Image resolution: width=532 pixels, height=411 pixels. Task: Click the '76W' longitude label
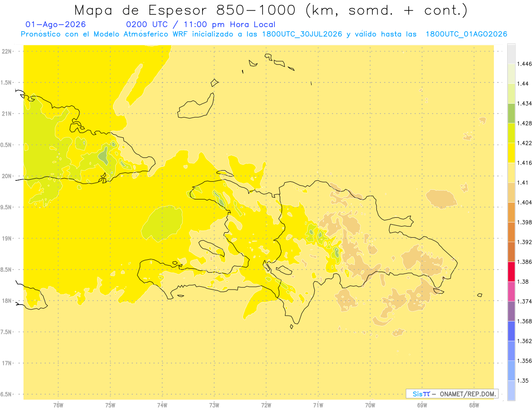[x=58, y=405]
